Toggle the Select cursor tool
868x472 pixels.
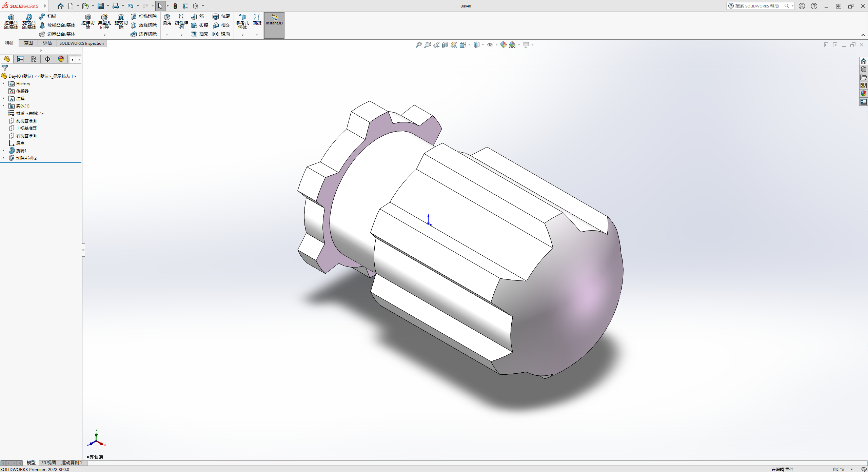point(160,6)
